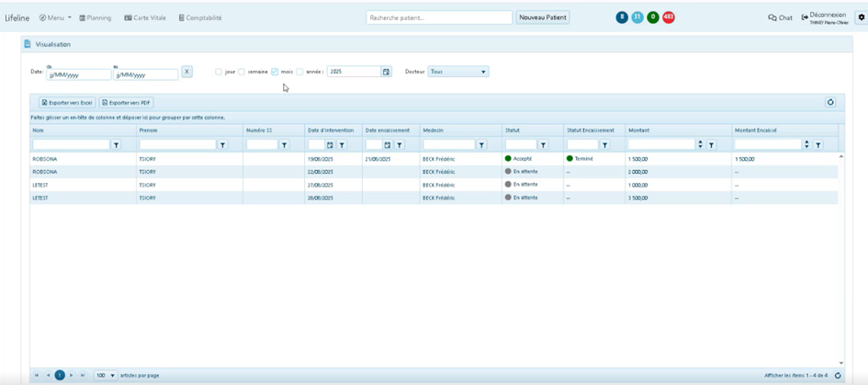Click the green badge showing 0
This screenshot has width=868, height=385.
[x=653, y=17]
